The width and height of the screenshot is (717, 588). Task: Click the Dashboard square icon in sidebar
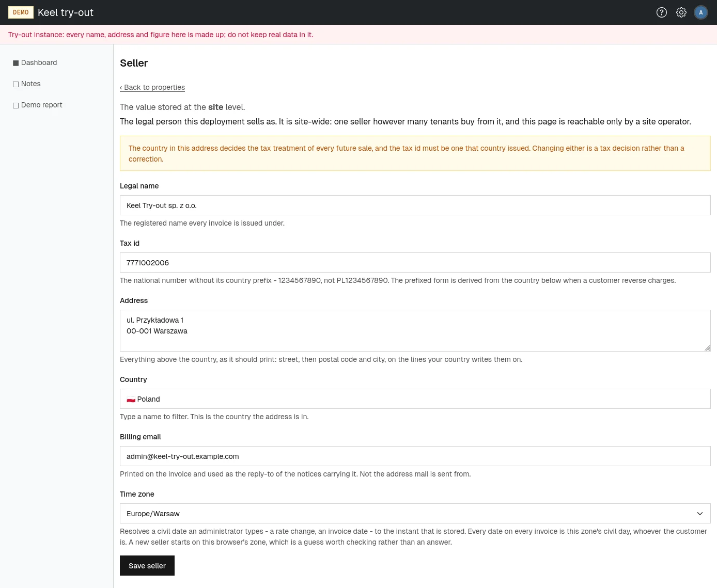pyautogui.click(x=15, y=63)
